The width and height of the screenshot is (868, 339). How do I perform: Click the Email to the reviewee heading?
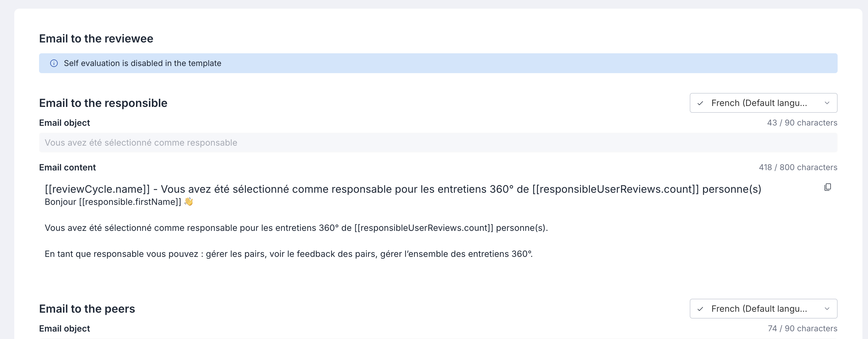click(x=96, y=39)
